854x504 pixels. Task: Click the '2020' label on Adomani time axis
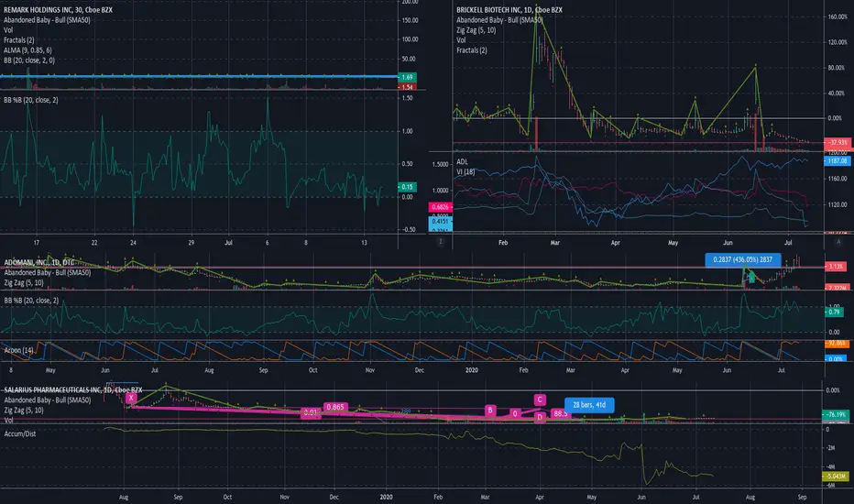tap(472, 370)
